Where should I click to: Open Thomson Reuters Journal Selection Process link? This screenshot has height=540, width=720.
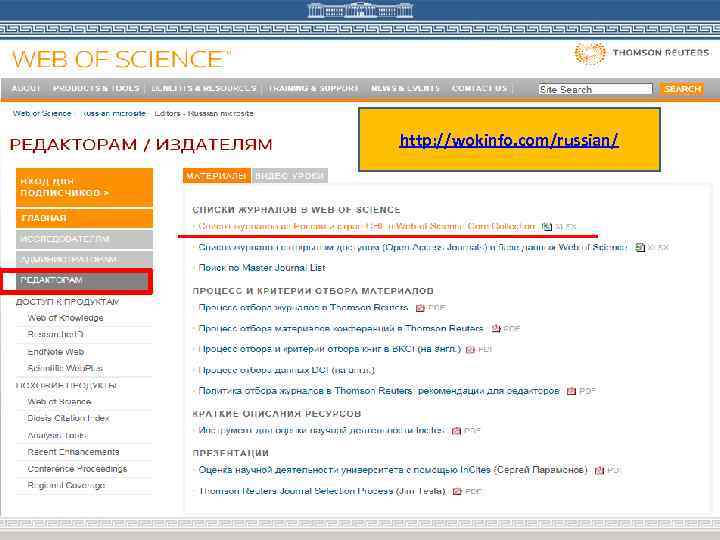tap(322, 491)
